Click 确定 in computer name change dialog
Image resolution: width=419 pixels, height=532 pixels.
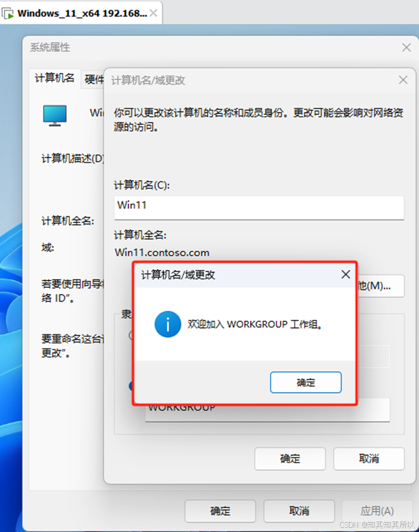coord(290,459)
